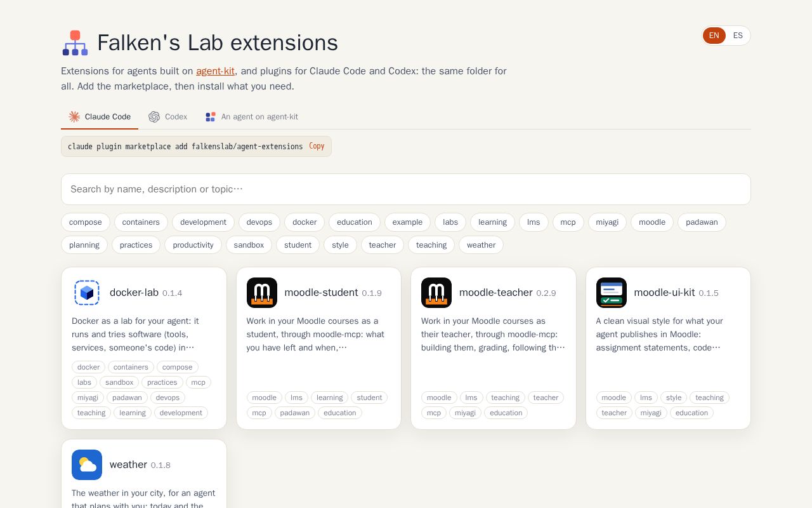Toggle the weather topic filter chip

(481, 245)
